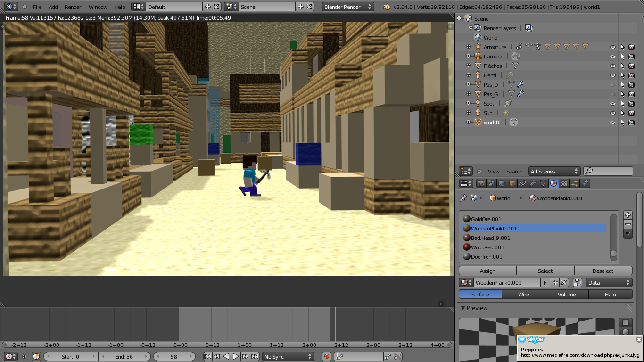
Task: Toggle renderability camera icon for Pas_G
Action: 631,94
